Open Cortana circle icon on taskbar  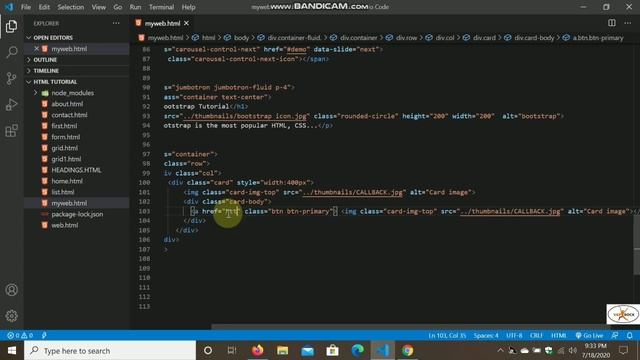click(208, 350)
